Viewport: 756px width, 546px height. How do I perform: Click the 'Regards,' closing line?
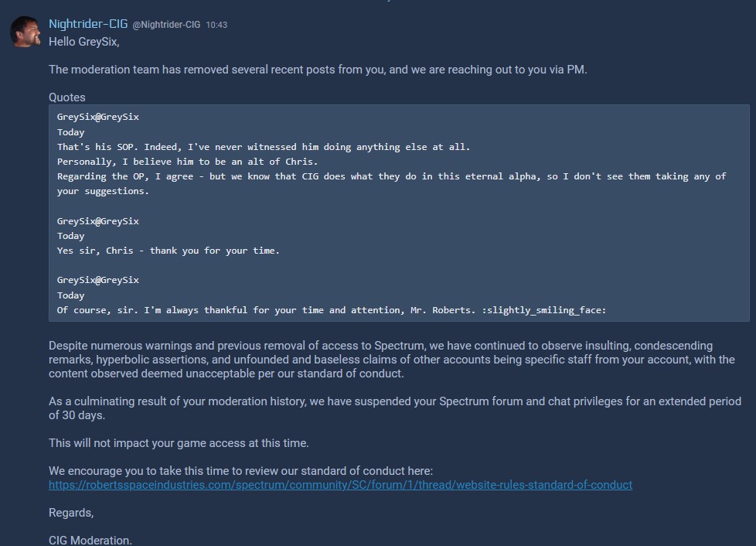71,513
